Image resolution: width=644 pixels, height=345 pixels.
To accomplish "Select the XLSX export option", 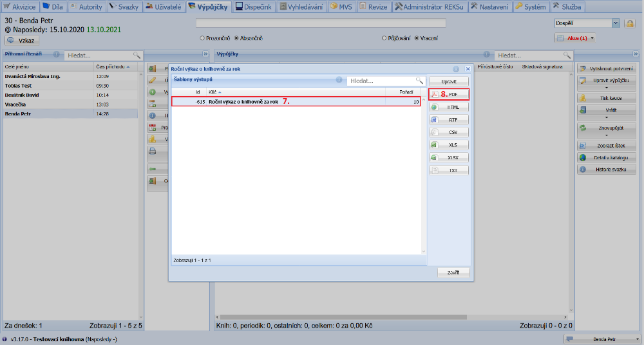I will tap(449, 157).
